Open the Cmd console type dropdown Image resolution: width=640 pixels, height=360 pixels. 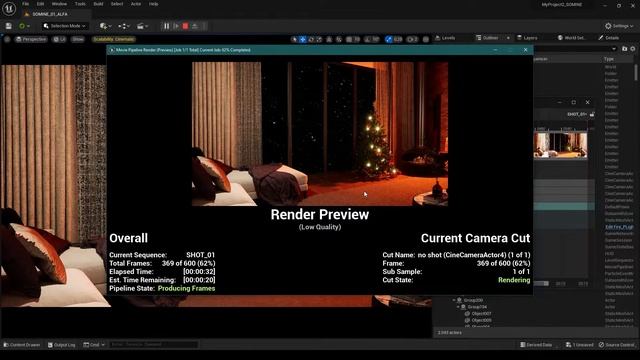[94, 345]
